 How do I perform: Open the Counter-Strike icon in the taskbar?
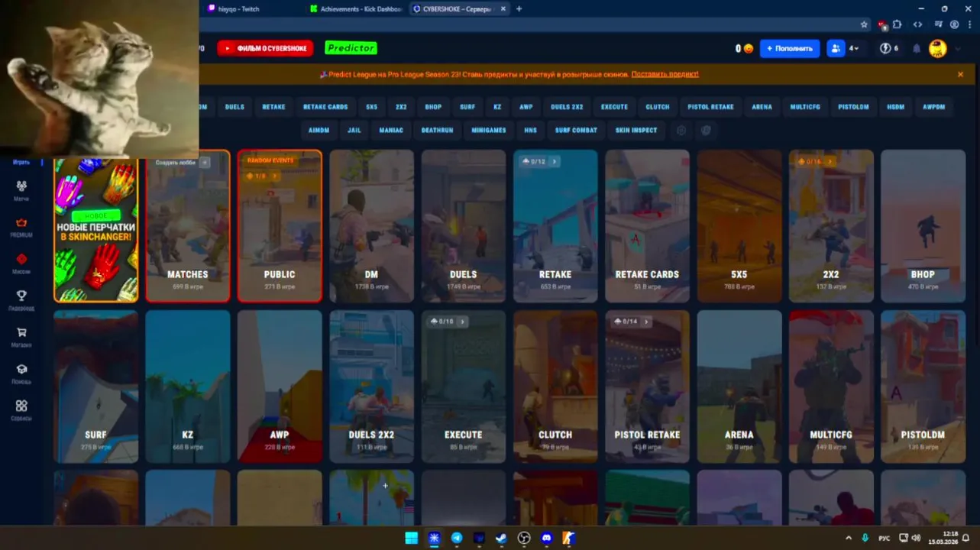569,538
